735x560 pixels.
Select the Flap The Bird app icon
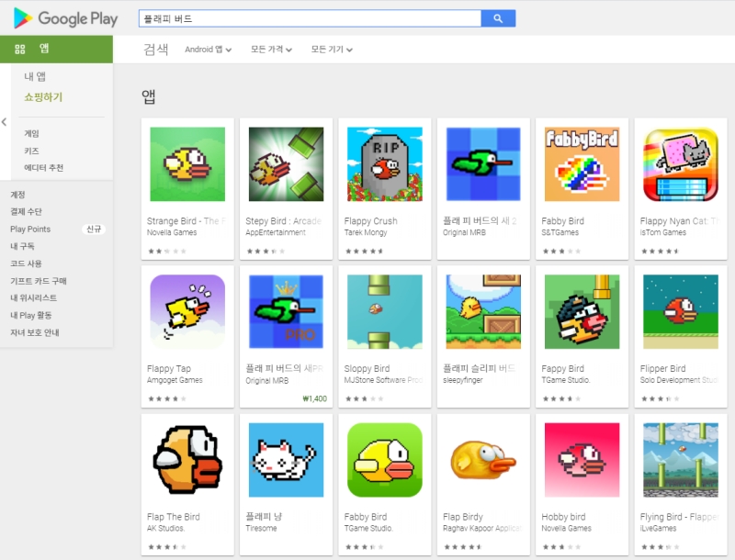(187, 460)
